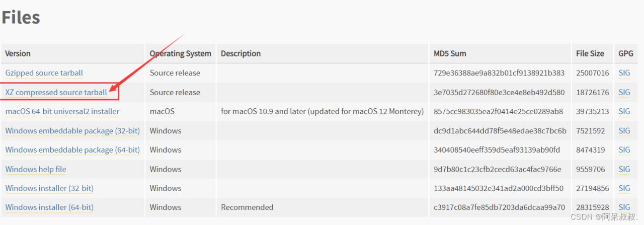Click the Version column header
644x225 pixels.
point(18,53)
